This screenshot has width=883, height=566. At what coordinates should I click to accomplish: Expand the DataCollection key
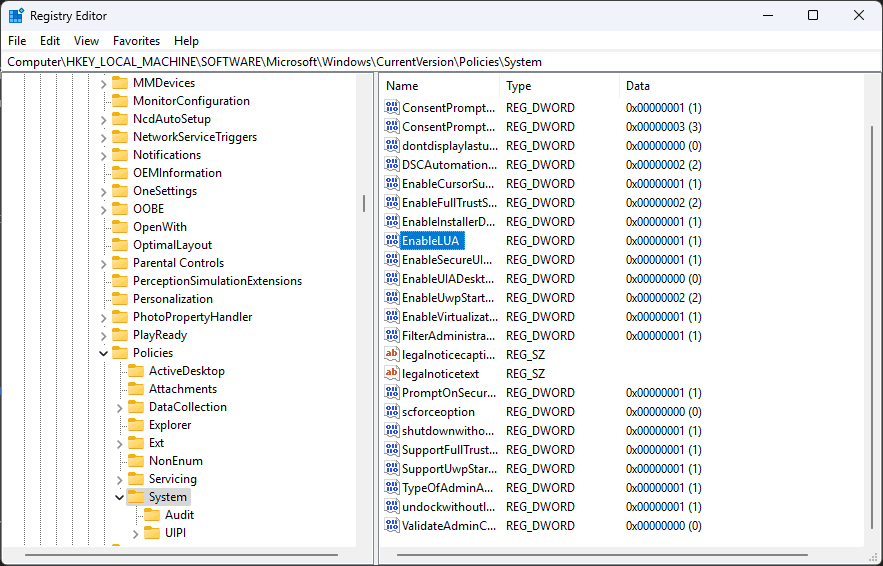tap(119, 407)
